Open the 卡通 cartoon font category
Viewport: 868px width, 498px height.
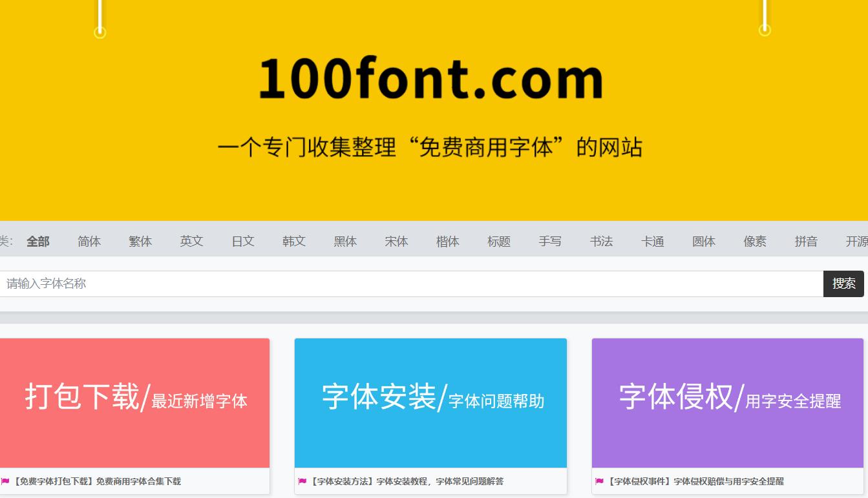pos(652,241)
